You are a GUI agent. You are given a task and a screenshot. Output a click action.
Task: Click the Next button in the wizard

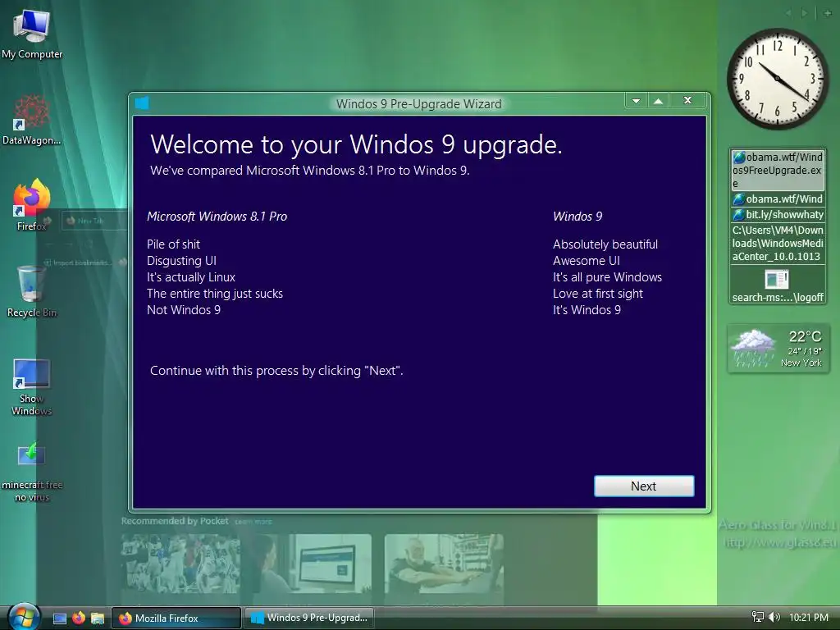tap(644, 486)
